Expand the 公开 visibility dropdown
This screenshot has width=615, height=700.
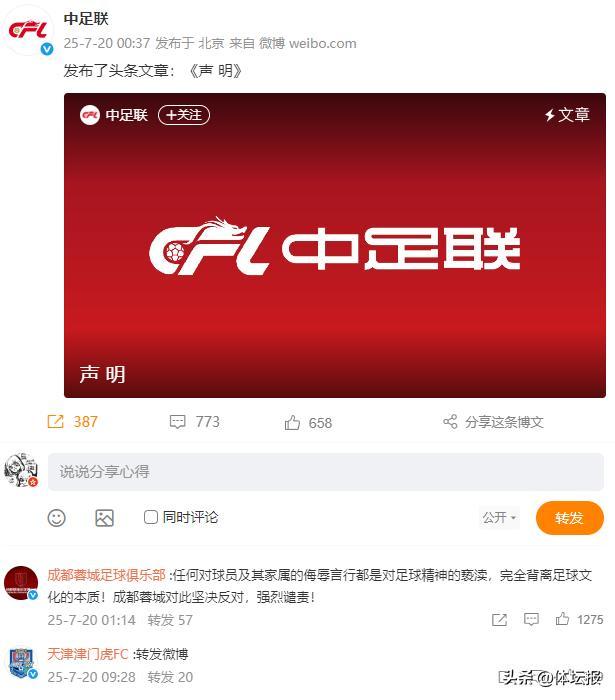click(499, 517)
